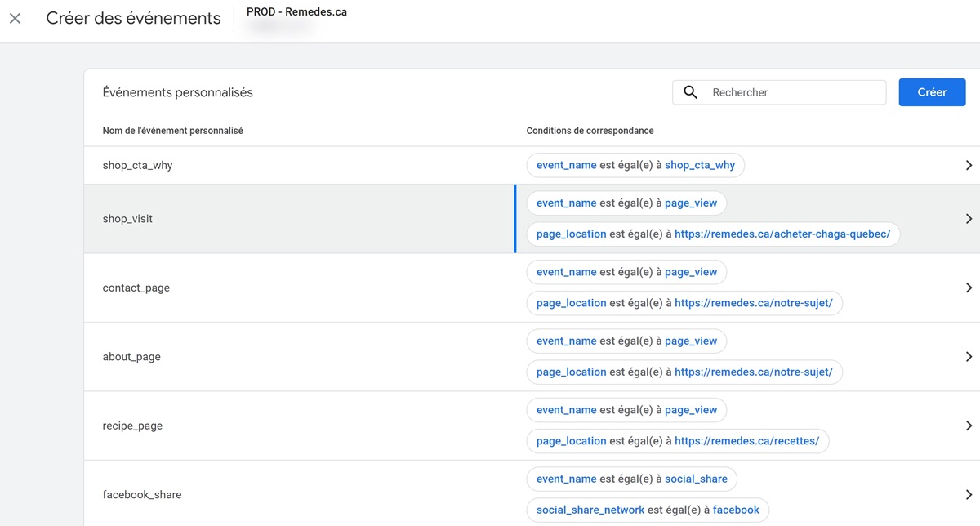Select the about_page event name
Viewport: 980px width, 526px height.
(131, 357)
